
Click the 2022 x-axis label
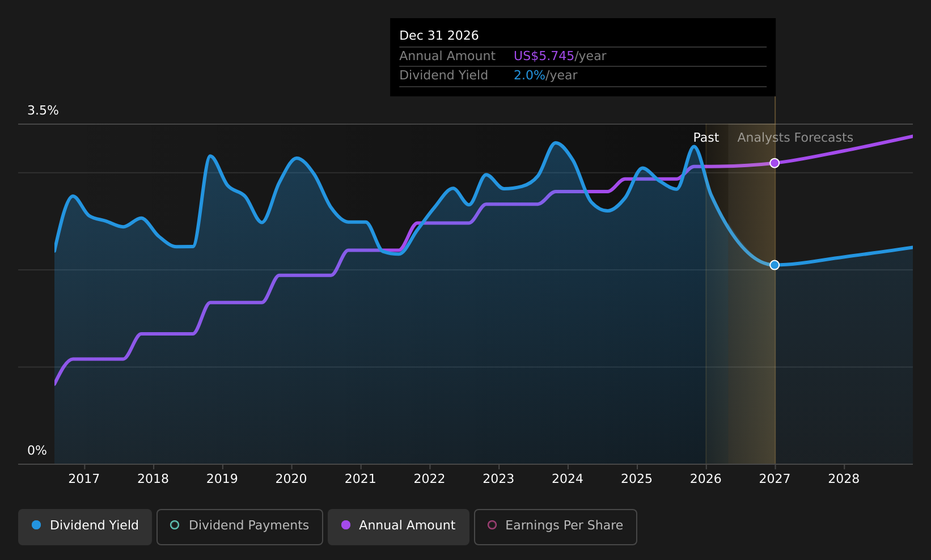click(x=429, y=479)
